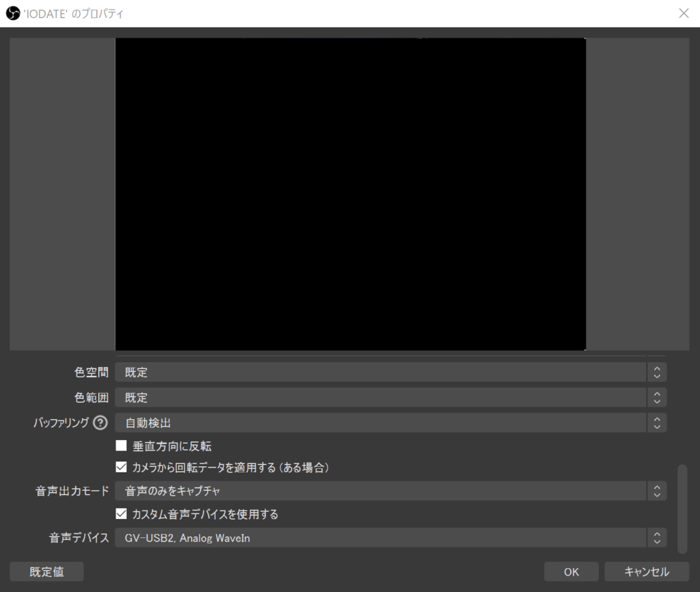Viewport: 700px width, 592px height.
Task: Open the 色空間 dropdown showing 既定
Action: click(x=380, y=373)
